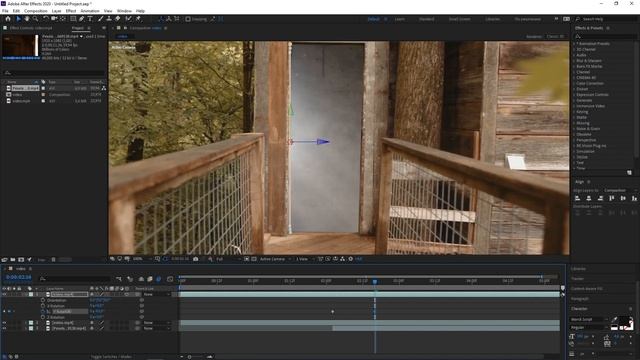Screen dimensions: 640x360
Task: Click the Home icon in the toolbar
Action: click(8, 19)
